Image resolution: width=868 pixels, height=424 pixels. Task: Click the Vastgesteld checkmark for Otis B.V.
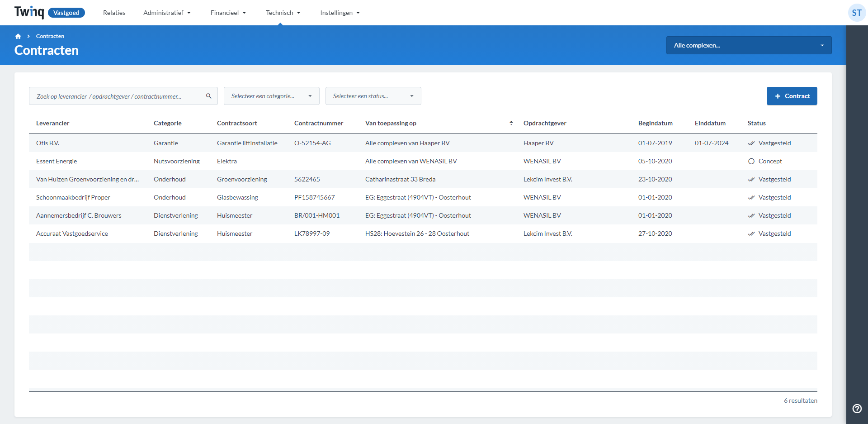(751, 143)
